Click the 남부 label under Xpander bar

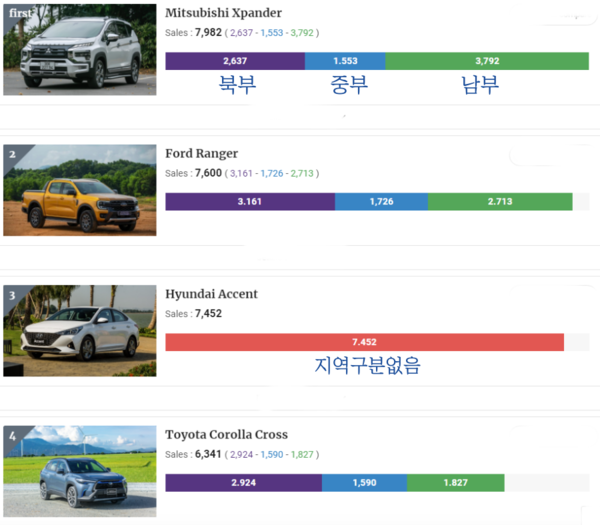click(x=480, y=85)
